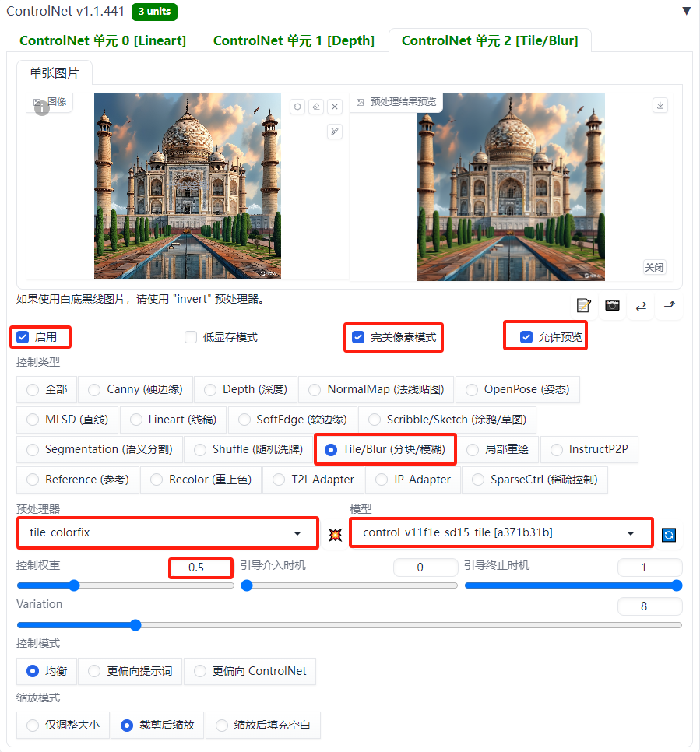Undo last stroke on input image
This screenshot has height=752, width=700.
297,107
